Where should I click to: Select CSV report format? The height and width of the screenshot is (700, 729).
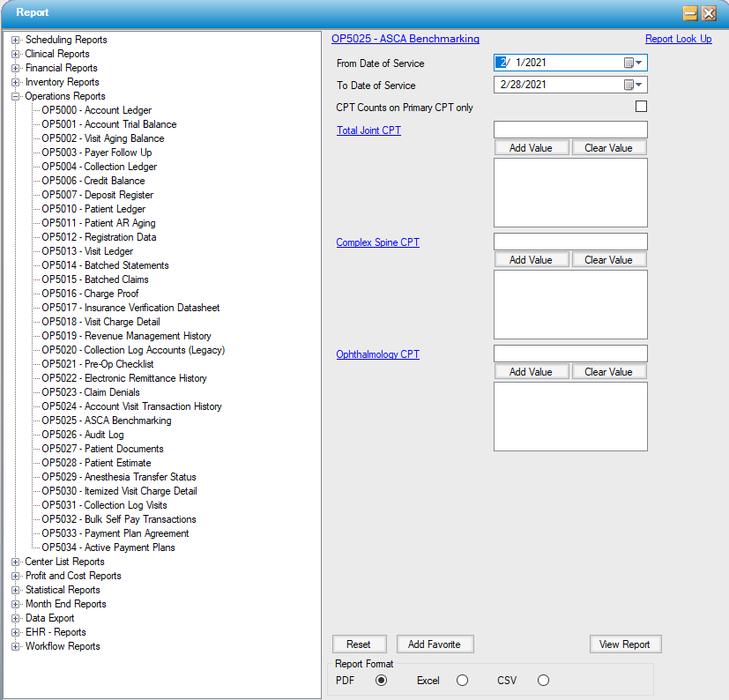click(x=543, y=680)
